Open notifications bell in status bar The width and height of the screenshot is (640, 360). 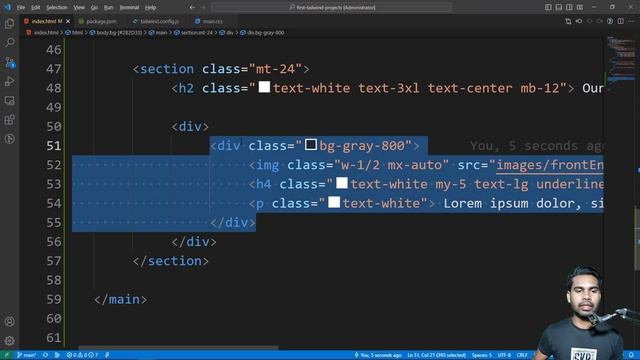point(631,355)
